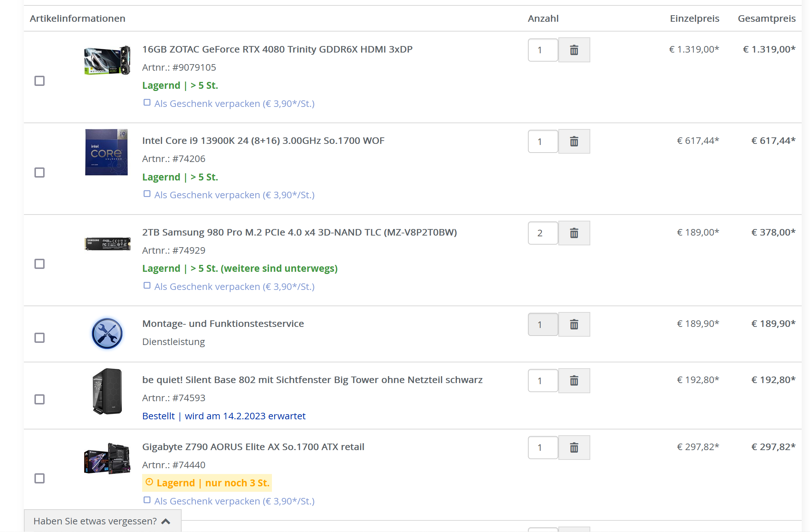The width and height of the screenshot is (810, 532).
Task: Click trash icon for Samsung 980 Pro
Action: [x=574, y=233]
